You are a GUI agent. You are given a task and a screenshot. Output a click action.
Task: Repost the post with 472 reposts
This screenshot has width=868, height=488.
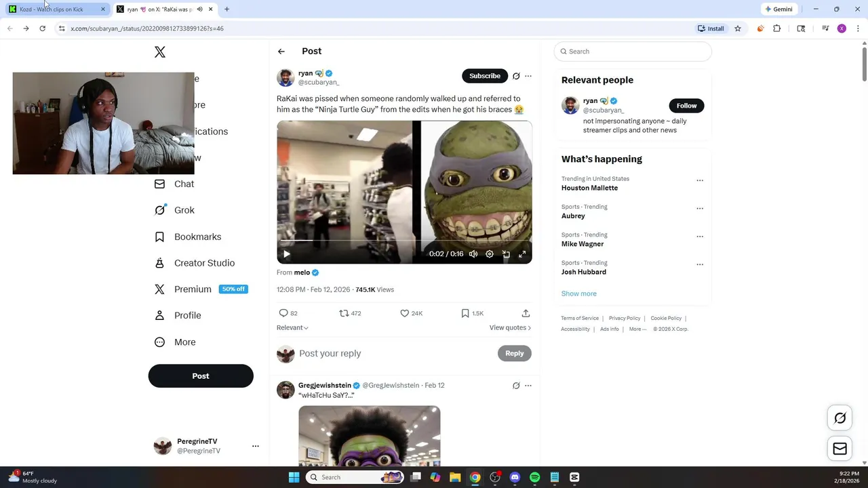click(x=344, y=313)
